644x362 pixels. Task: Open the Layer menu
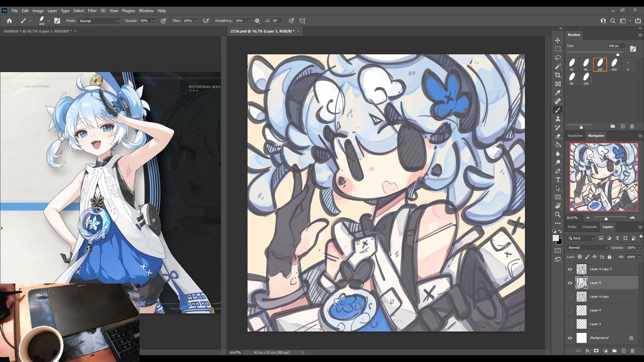(x=52, y=11)
